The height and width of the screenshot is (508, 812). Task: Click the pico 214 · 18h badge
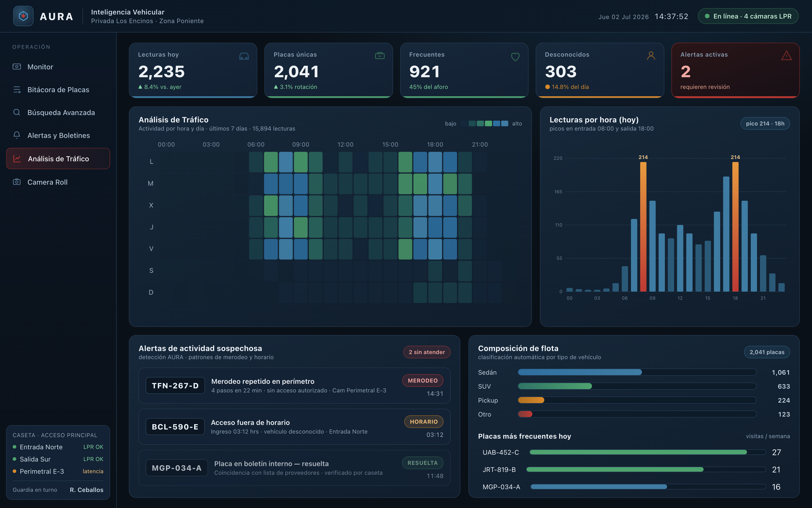click(765, 123)
